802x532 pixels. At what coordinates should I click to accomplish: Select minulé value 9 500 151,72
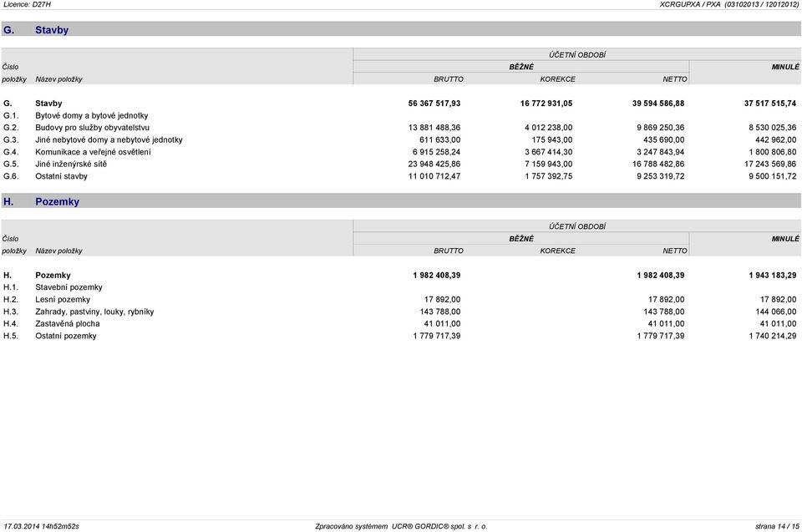click(772, 176)
